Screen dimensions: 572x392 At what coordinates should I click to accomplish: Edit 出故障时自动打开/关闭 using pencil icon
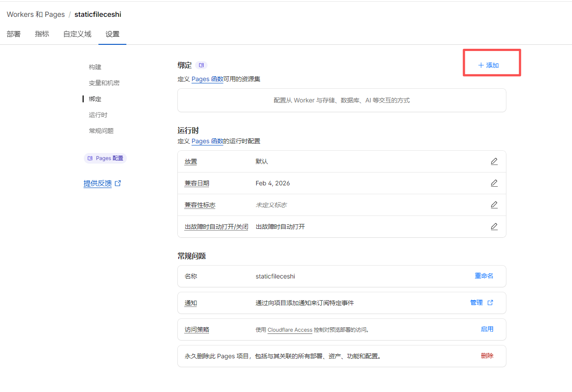click(x=494, y=226)
